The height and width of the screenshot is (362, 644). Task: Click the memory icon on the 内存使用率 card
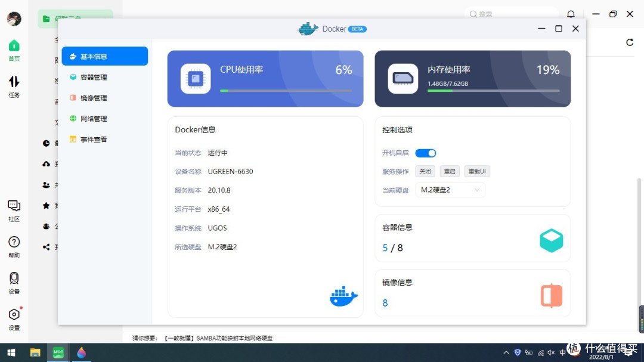coord(404,78)
